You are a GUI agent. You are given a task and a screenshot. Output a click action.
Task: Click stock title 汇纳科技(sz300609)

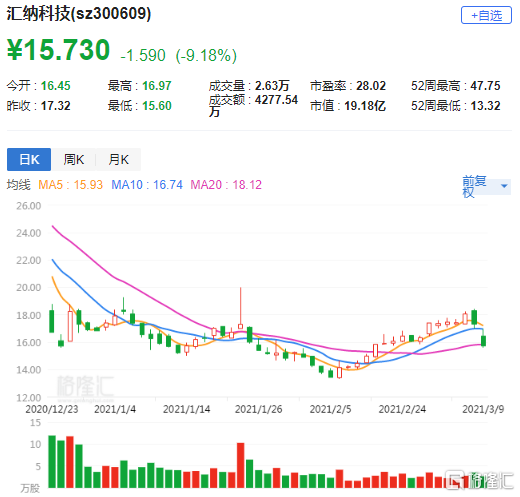(x=79, y=14)
